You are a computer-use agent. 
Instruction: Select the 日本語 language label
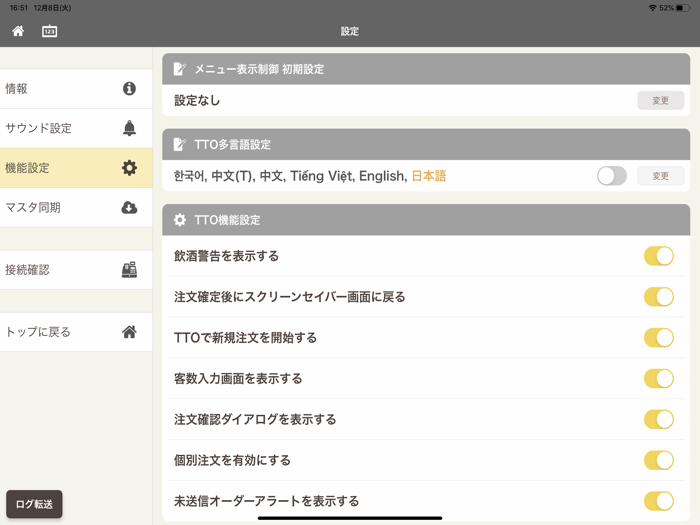[x=429, y=176]
